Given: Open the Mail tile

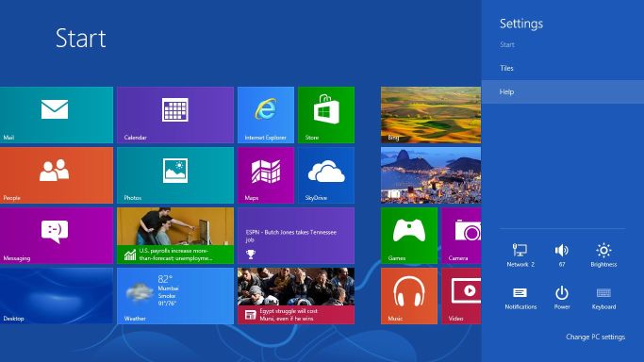Looking at the screenshot, I should (57, 115).
